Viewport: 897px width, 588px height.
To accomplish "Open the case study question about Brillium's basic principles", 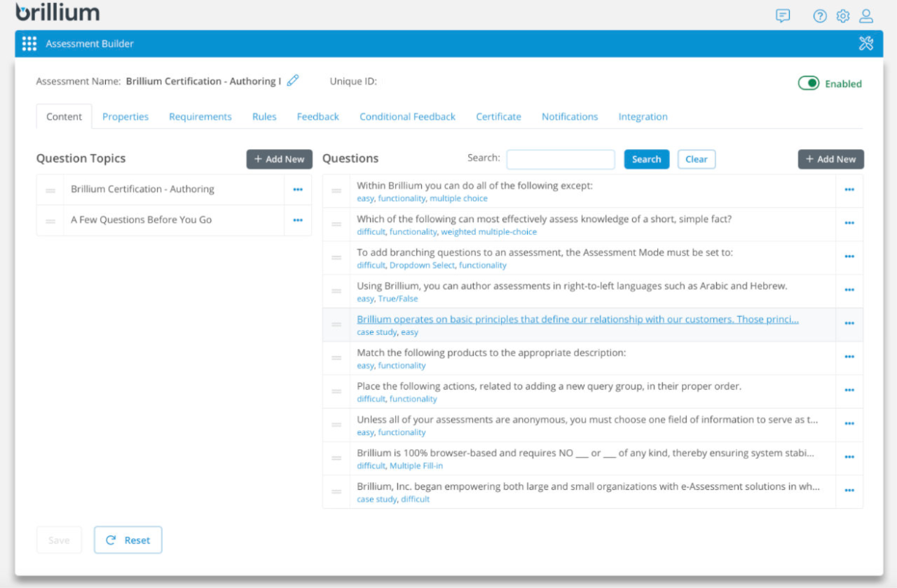I will point(577,319).
